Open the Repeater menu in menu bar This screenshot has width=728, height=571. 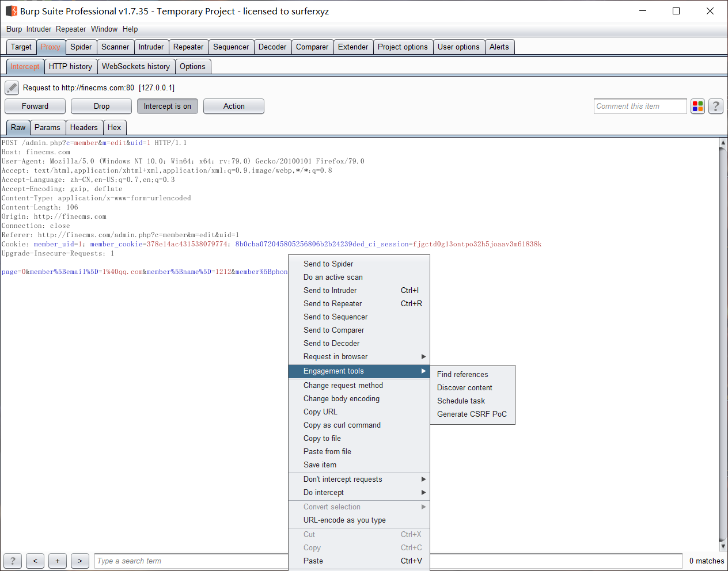(x=71, y=29)
